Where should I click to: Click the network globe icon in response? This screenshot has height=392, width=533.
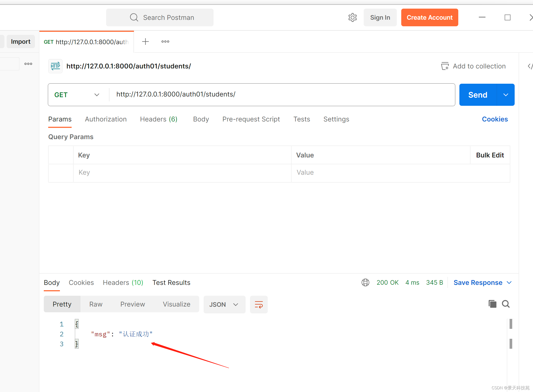click(365, 283)
